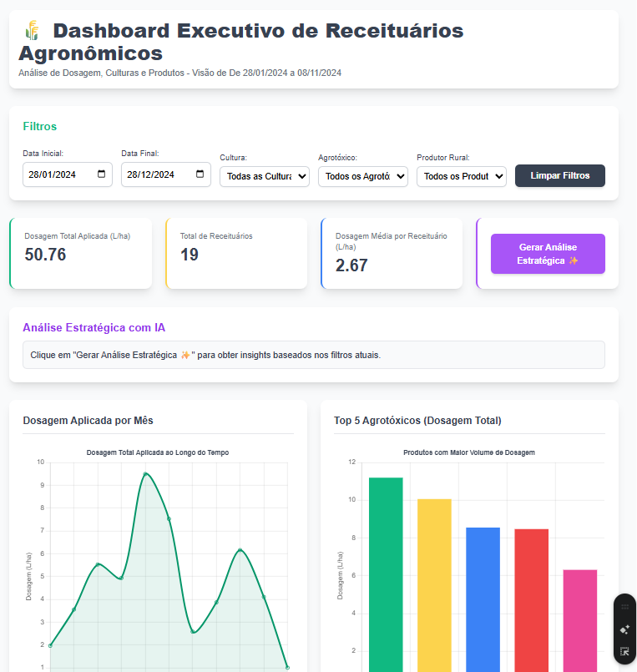Click the Data Inicial date field
This screenshot has height=672, width=637.
click(58, 174)
